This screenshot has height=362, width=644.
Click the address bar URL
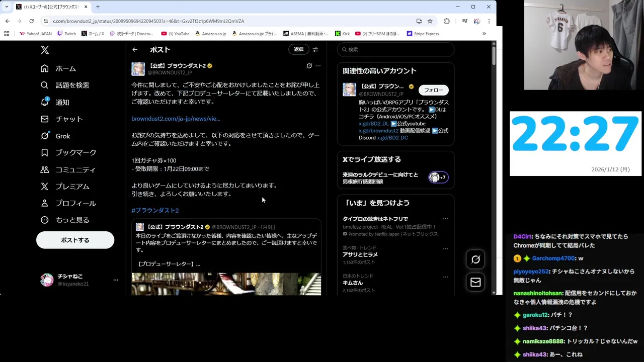[x=148, y=21]
